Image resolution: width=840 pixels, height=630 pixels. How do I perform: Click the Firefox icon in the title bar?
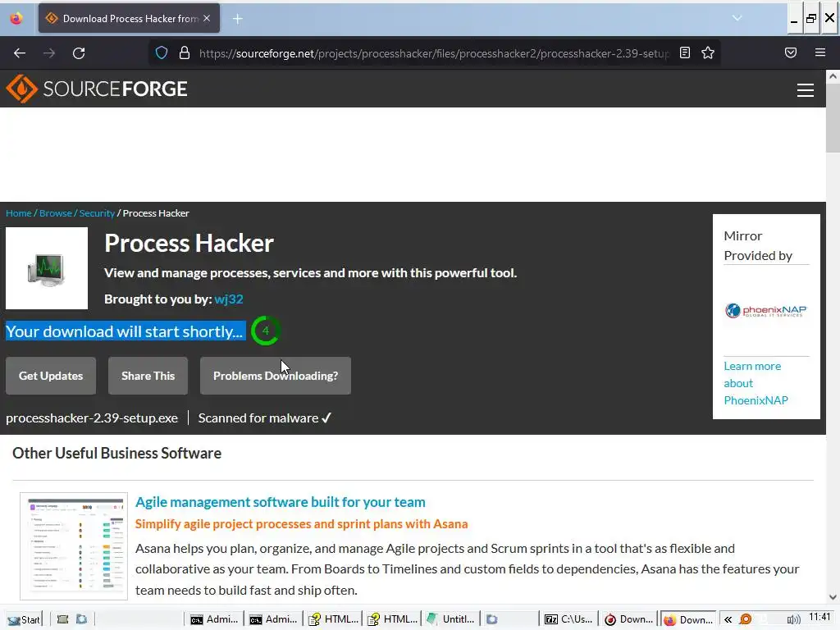click(16, 18)
